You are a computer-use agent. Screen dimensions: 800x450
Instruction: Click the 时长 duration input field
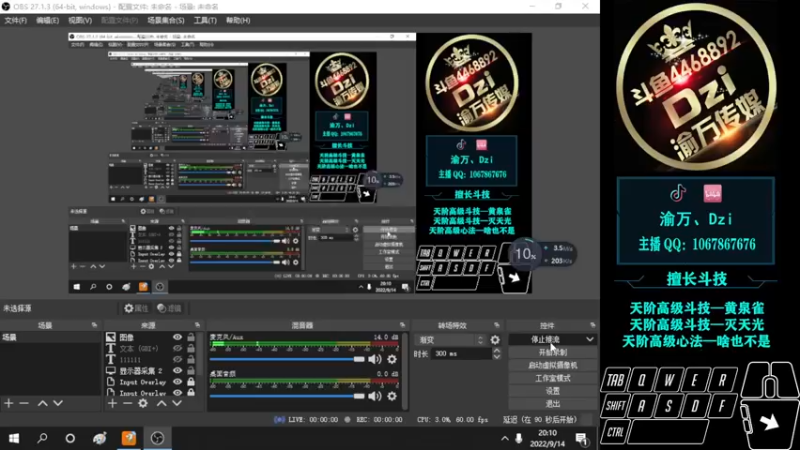(462, 354)
